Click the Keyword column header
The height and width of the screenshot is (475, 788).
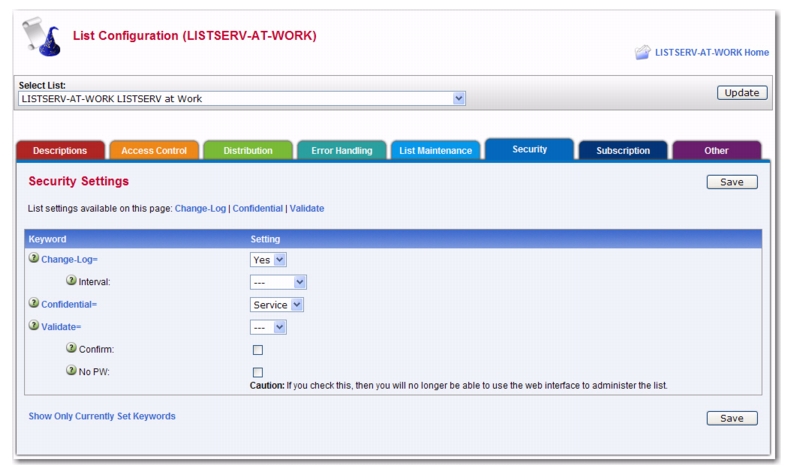coord(47,239)
